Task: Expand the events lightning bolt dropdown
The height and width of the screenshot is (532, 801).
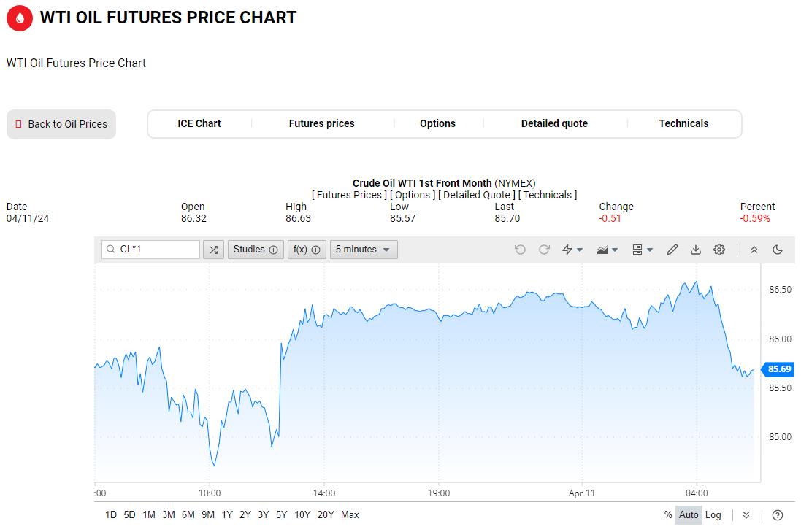Action: 572,250
